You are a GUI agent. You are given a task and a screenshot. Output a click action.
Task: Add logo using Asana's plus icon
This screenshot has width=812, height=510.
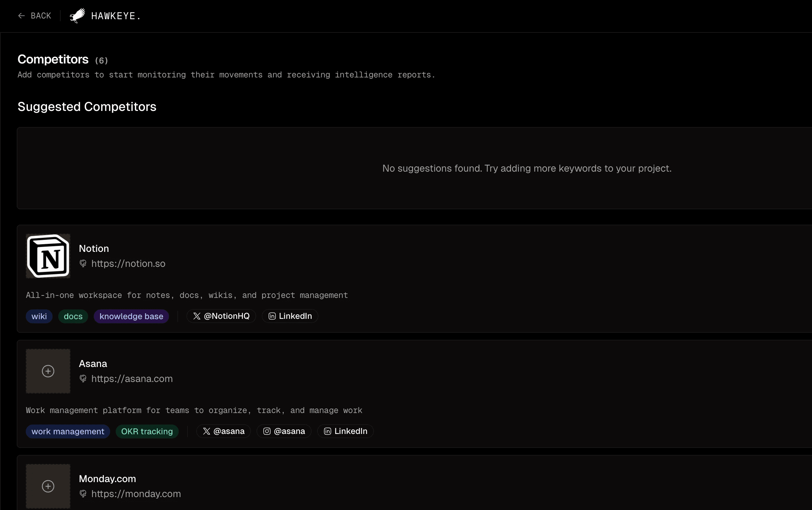click(x=48, y=371)
